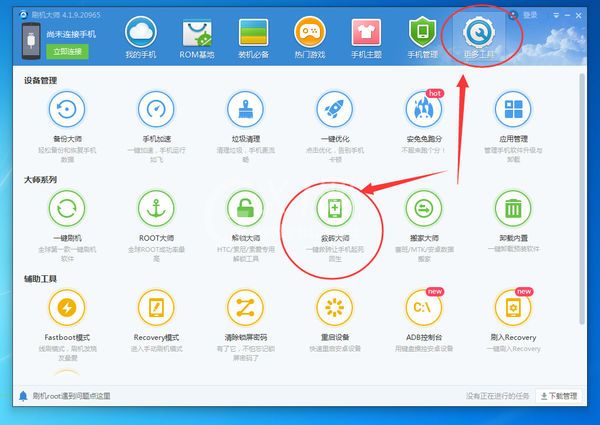
Task: Launch 一键刷机 refresh icon
Action: [67, 208]
